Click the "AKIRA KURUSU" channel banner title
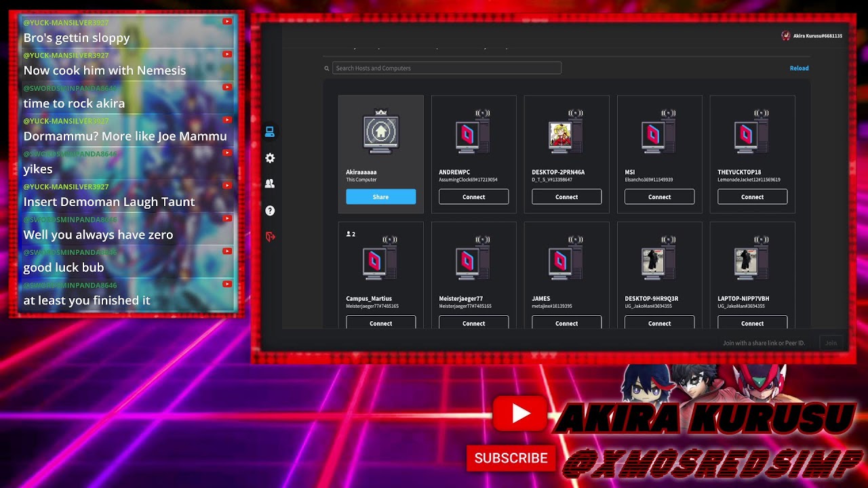This screenshot has width=868, height=488. coord(705,419)
